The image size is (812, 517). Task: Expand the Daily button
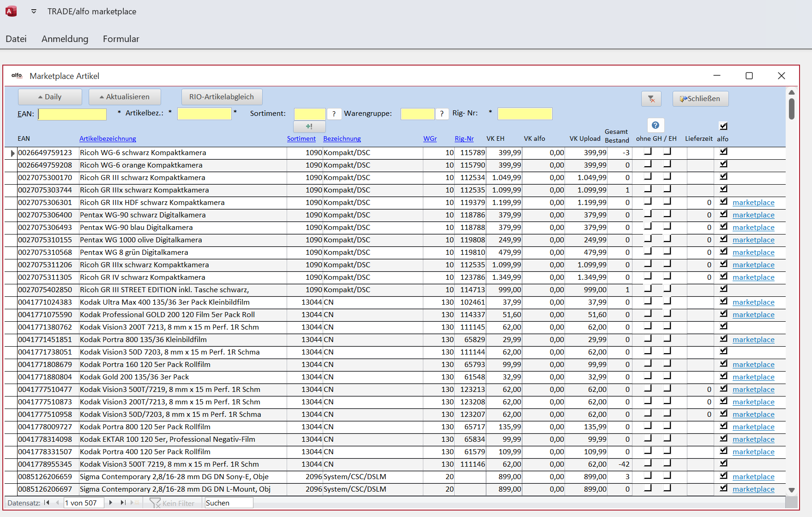click(x=50, y=97)
